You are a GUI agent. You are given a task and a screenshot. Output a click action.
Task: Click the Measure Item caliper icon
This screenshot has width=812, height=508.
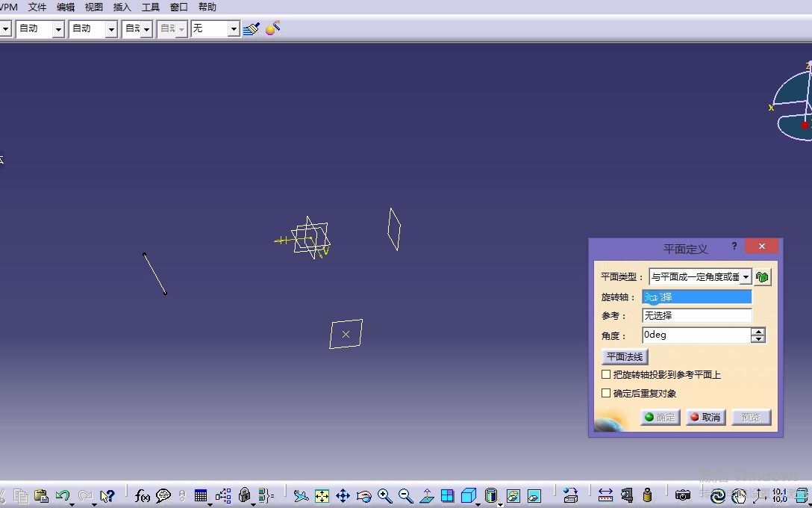(627, 496)
